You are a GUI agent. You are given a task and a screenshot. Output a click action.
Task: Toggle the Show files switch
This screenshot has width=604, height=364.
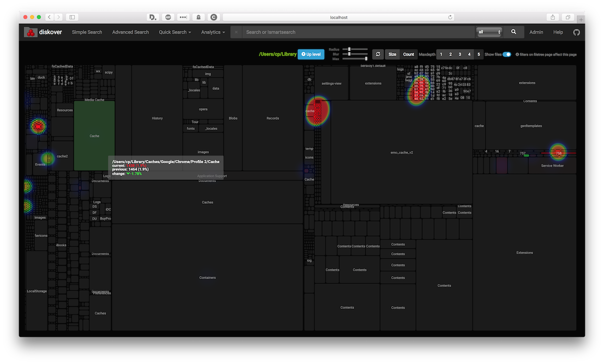coord(507,54)
